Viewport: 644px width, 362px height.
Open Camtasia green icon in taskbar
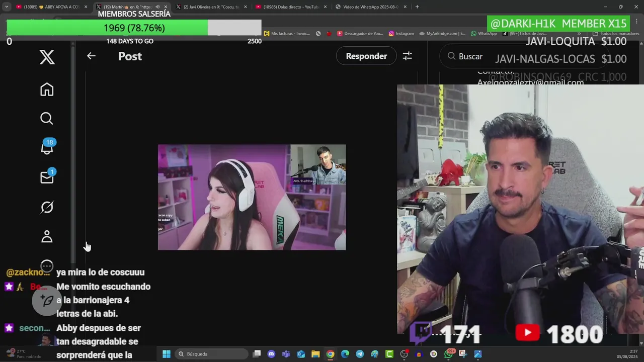click(x=389, y=354)
